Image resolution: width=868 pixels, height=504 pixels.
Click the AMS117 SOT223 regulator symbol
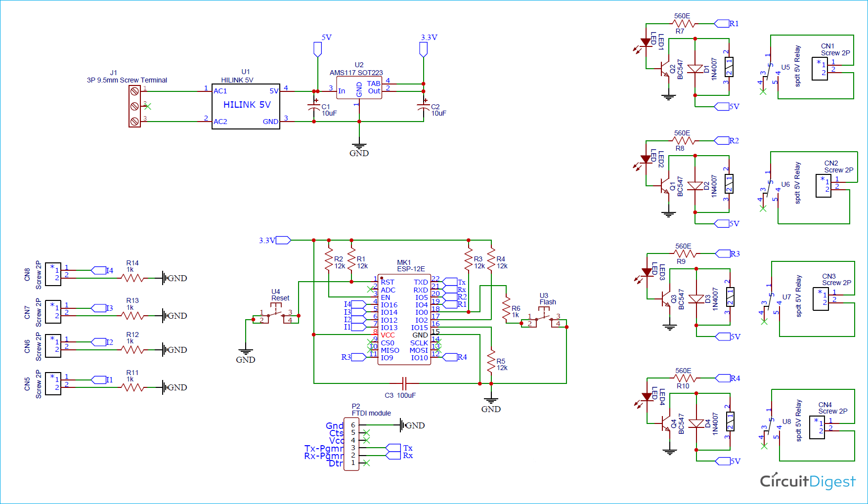coord(359,88)
